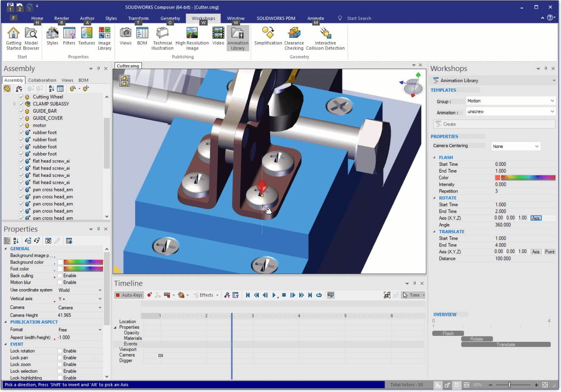Screen dimensions: 561x392
Task: Open Camera Centering dropdown
Action: point(516,146)
